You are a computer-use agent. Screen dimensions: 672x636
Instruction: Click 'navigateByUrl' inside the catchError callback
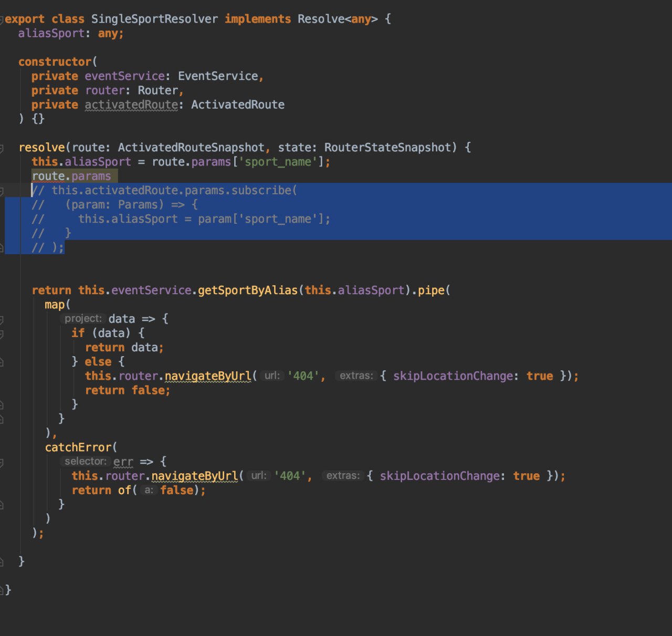point(195,476)
